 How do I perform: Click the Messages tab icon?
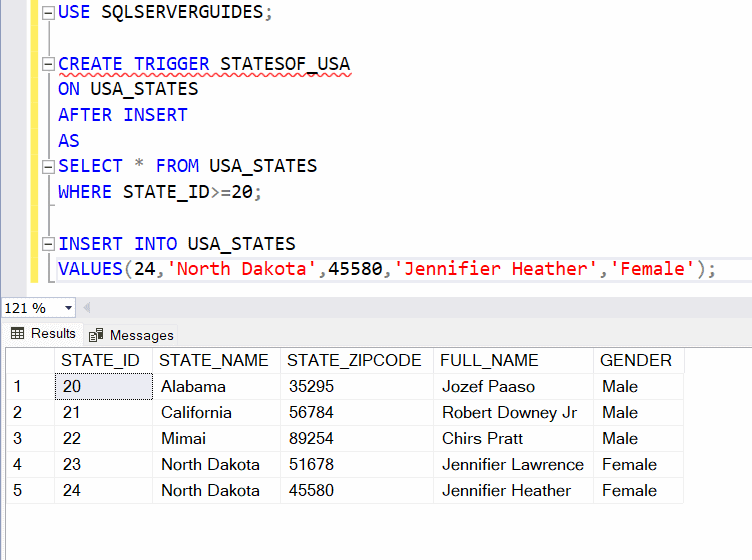click(x=96, y=335)
